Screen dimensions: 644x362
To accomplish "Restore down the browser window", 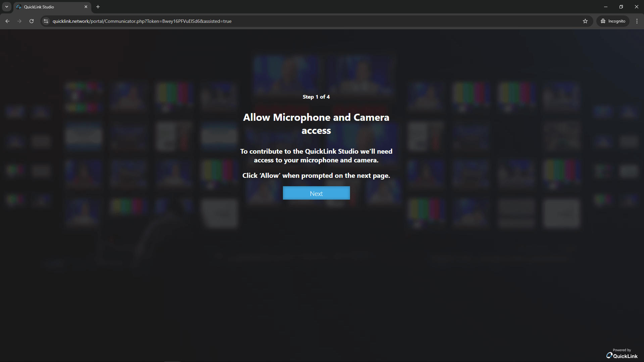I will tap(621, 7).
